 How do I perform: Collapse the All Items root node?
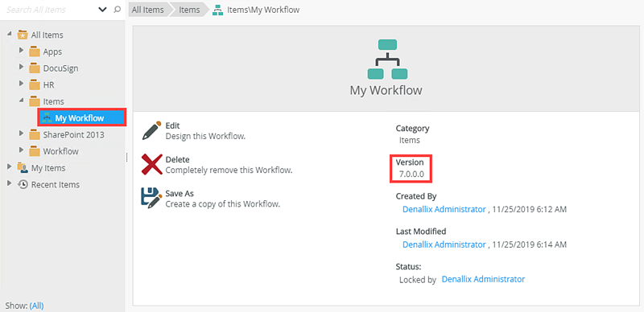click(x=10, y=34)
